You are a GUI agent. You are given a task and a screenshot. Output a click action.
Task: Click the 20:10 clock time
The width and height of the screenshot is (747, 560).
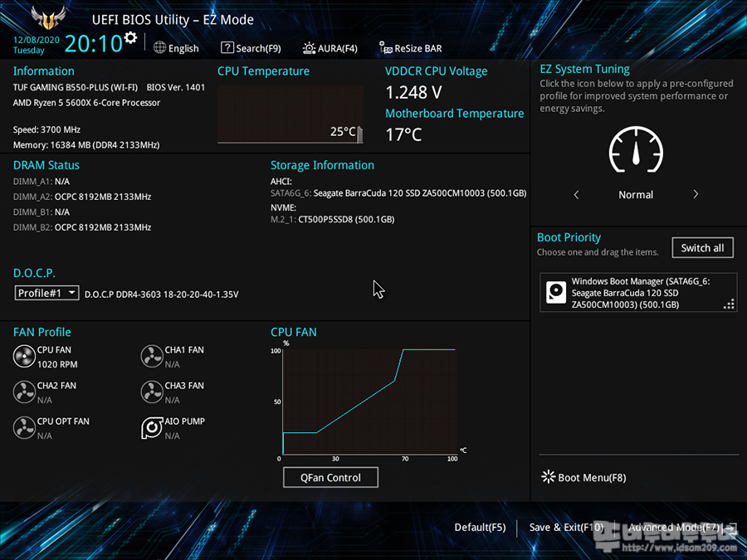pos(94,44)
